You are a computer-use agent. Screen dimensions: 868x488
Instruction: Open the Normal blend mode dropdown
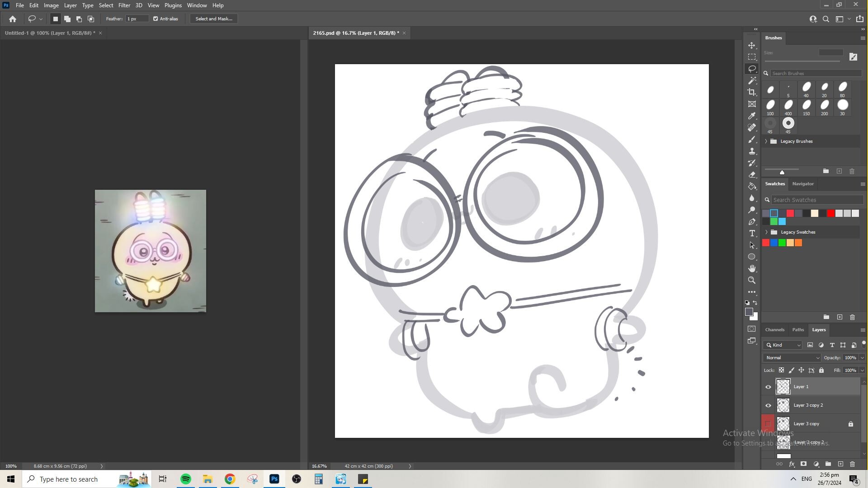(x=792, y=358)
